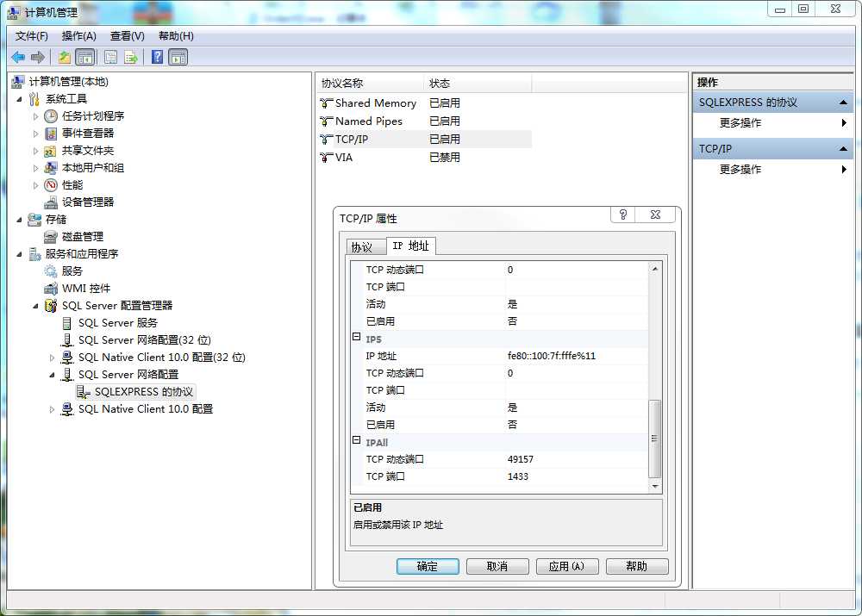The image size is (862, 616).
Task: Click the 帮助 button in dialog
Action: point(637,567)
